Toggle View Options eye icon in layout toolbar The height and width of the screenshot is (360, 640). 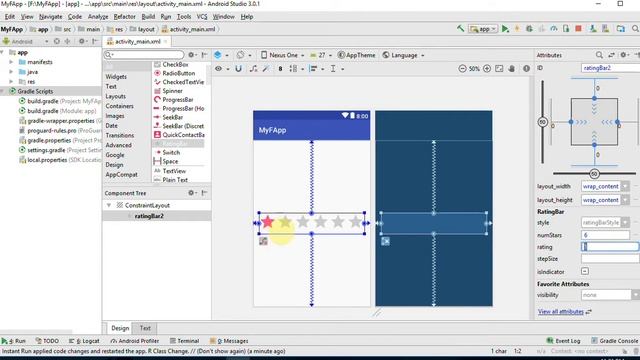(219, 69)
